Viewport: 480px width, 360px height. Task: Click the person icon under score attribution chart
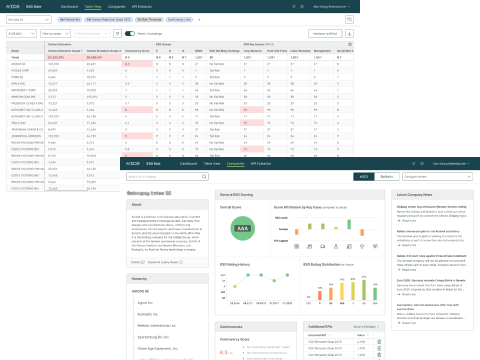[336, 246]
